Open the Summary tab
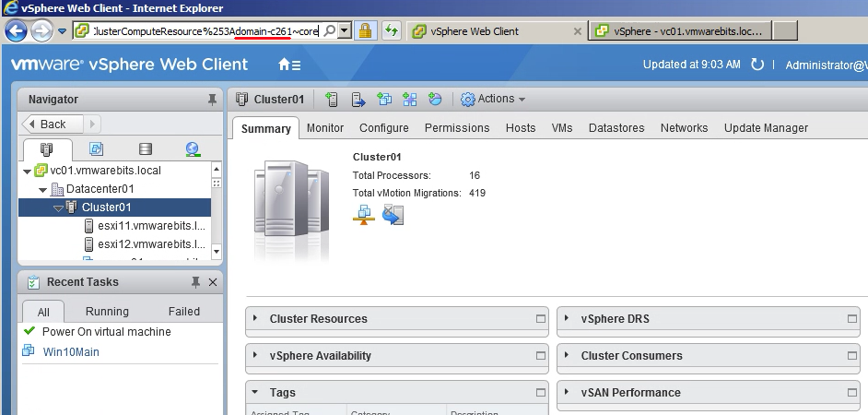The width and height of the screenshot is (868, 415). (x=265, y=128)
